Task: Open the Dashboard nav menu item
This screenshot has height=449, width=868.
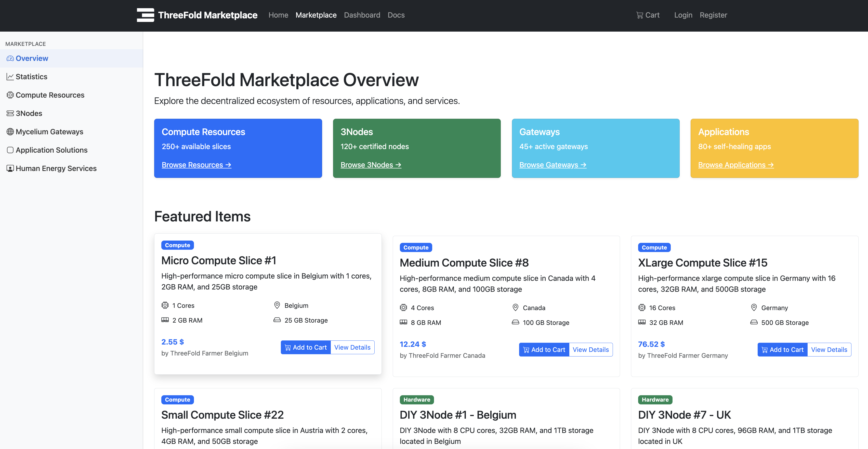Action: pyautogui.click(x=362, y=15)
